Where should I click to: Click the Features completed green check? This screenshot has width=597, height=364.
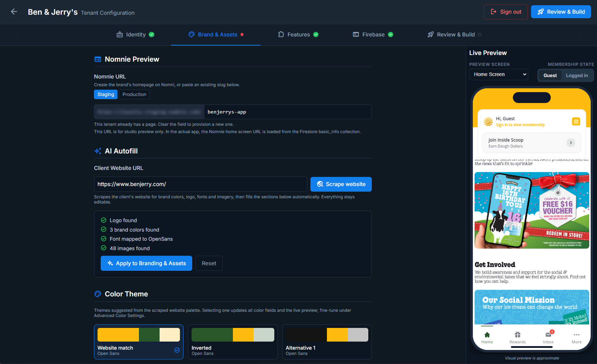point(316,34)
